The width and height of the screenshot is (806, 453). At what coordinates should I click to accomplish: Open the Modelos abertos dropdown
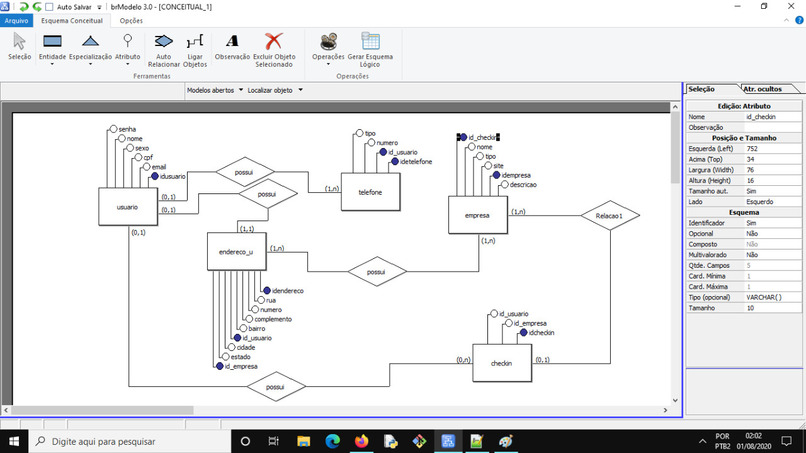coord(215,90)
